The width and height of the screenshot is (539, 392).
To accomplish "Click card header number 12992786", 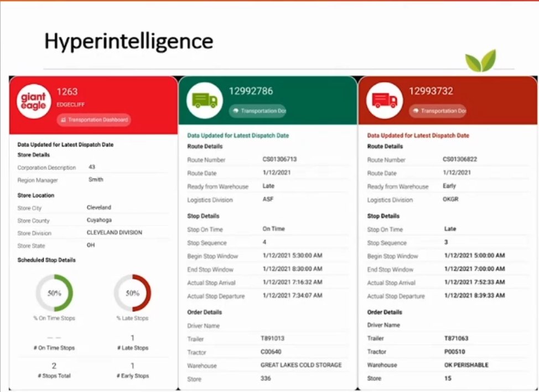I will point(251,91).
